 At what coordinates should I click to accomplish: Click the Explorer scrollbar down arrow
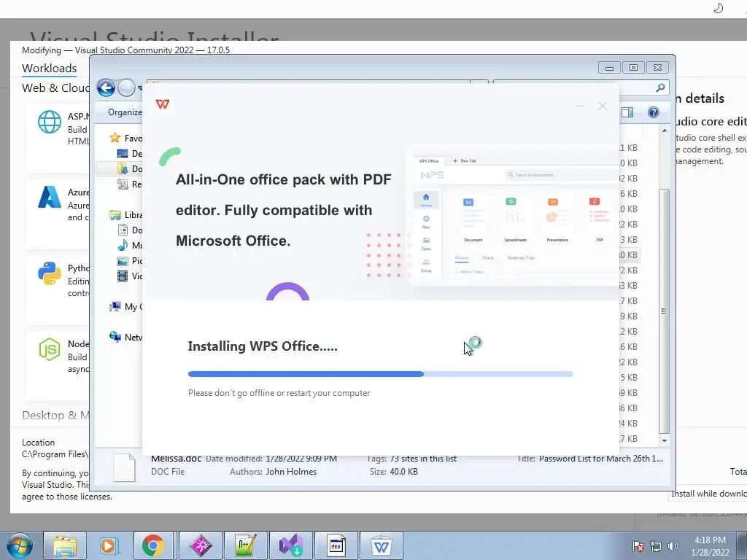[x=665, y=440]
